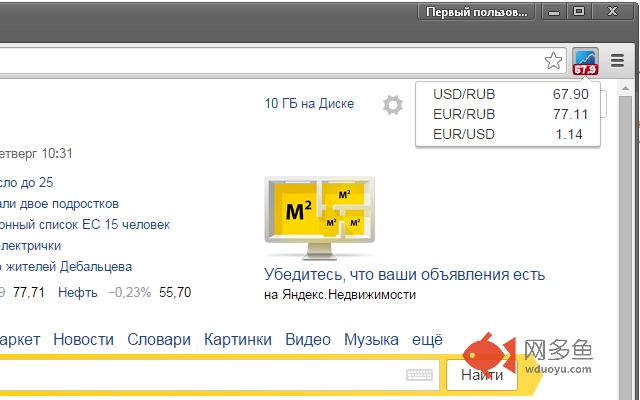The image size is (640, 400).
Task: Focus the Yandex search input field
Action: (219, 375)
